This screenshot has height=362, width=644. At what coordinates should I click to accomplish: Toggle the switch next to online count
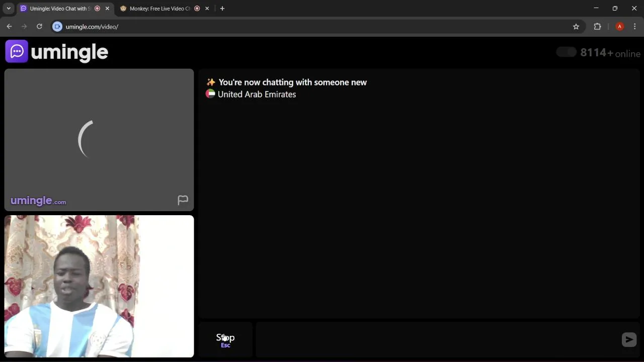[566, 52]
